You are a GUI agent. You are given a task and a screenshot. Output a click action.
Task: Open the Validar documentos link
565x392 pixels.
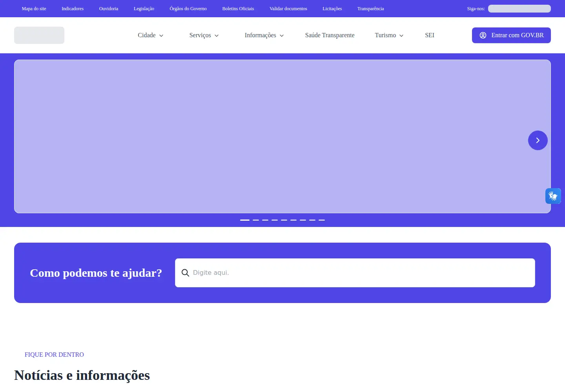(x=288, y=9)
